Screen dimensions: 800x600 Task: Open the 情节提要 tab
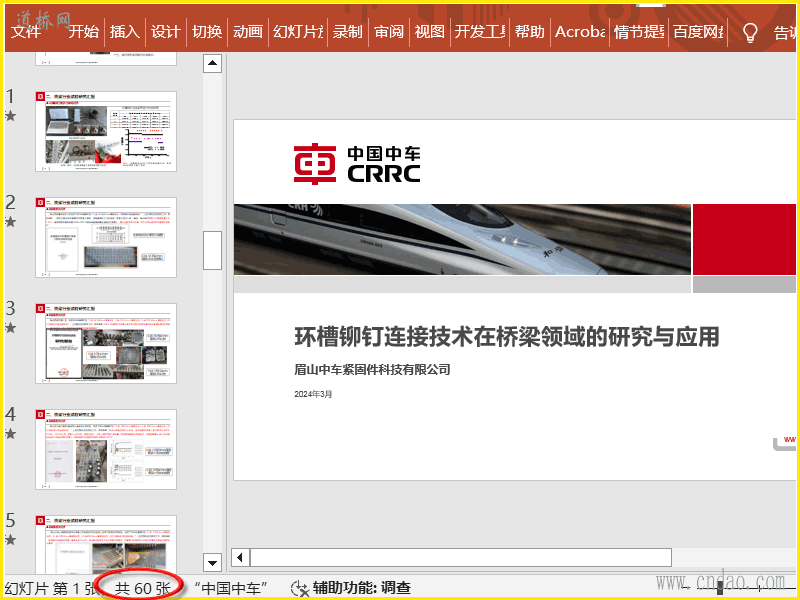pyautogui.click(x=639, y=32)
